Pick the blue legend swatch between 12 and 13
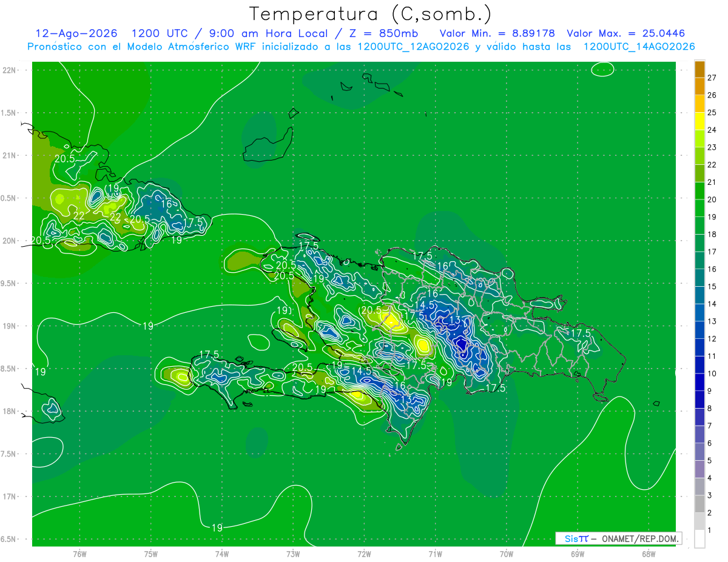This screenshot has width=728, height=562. point(699,330)
